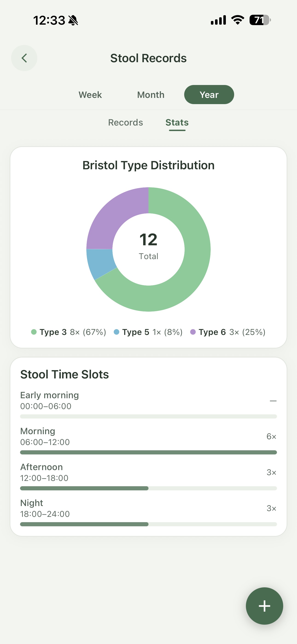
Task: Go back using the chevron arrow button
Action: [x=24, y=58]
